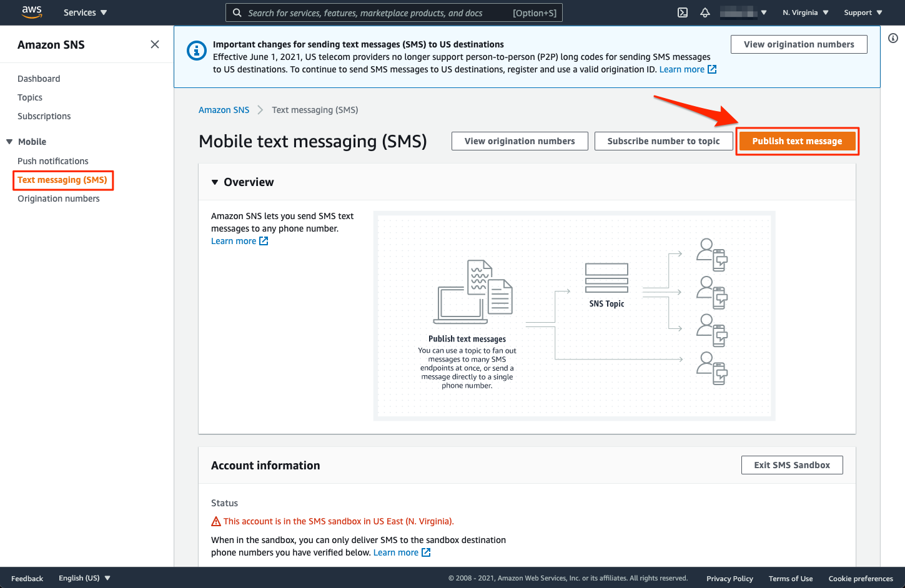Click the AWS logo home icon
Viewport: 905px width, 588px height.
coord(32,12)
